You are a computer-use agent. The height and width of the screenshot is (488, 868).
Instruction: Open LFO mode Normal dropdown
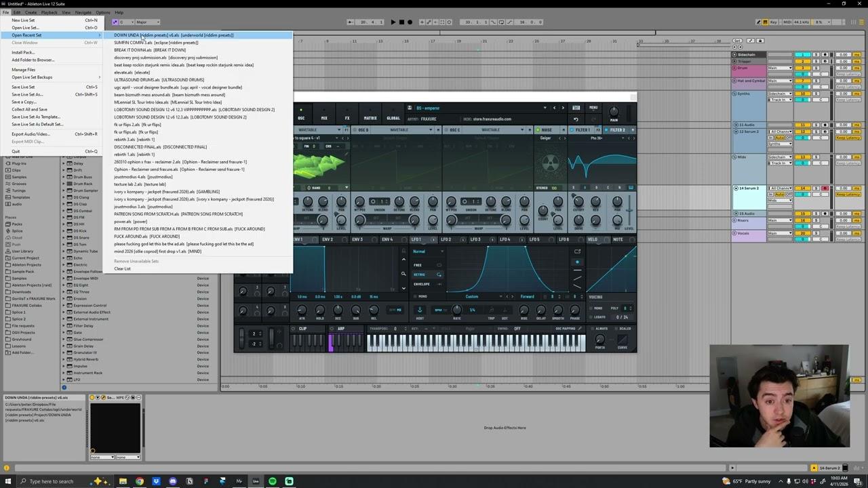point(427,252)
